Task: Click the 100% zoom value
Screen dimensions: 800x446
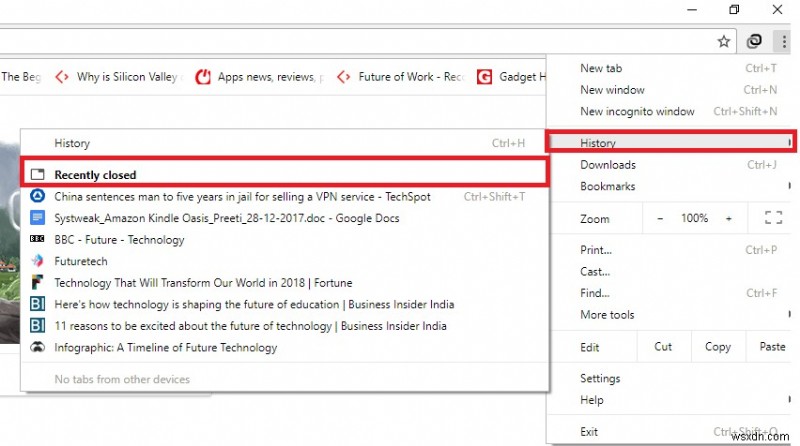Action: [x=694, y=218]
